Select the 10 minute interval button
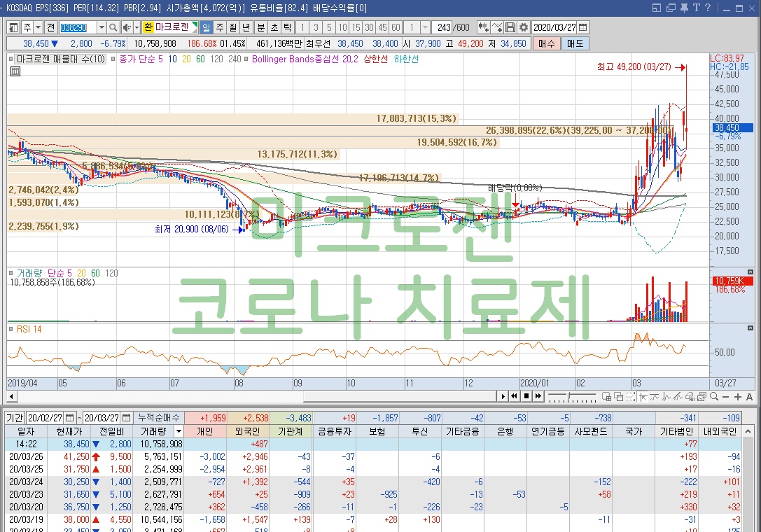 pos(342,28)
